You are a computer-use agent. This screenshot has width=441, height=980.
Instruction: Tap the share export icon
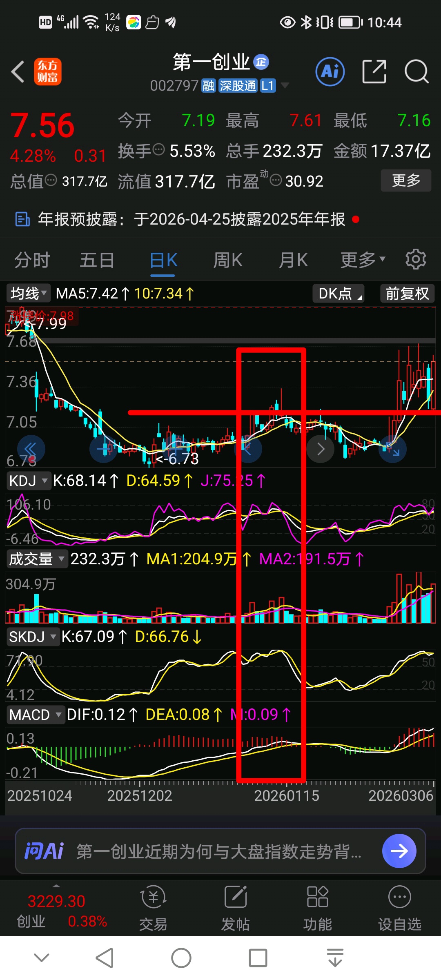coord(374,72)
